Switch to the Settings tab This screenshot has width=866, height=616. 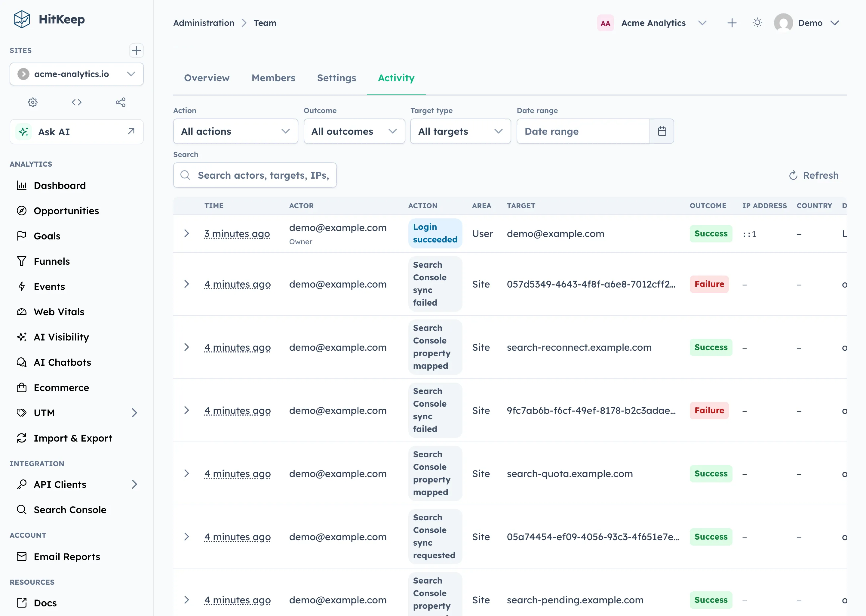[x=337, y=78]
